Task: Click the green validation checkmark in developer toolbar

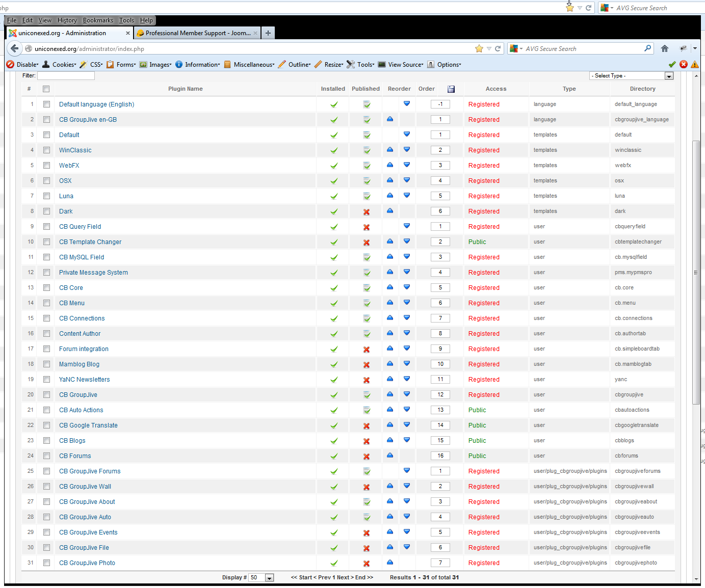Action: point(672,64)
